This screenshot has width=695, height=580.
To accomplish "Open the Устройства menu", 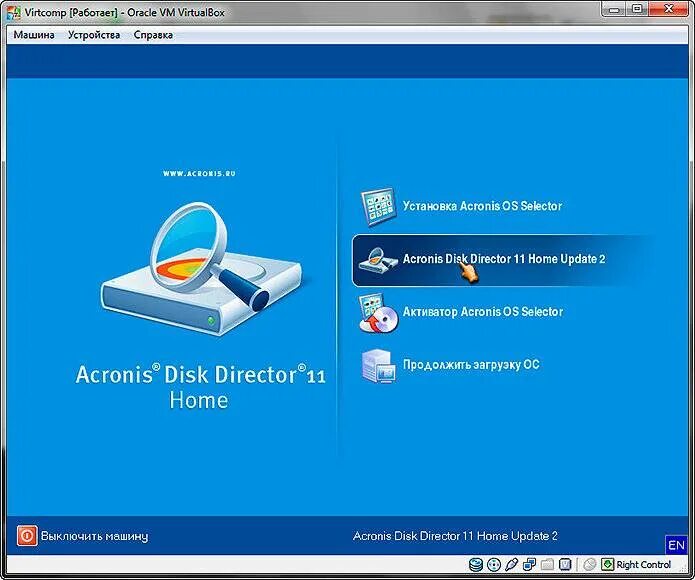I will [x=94, y=35].
